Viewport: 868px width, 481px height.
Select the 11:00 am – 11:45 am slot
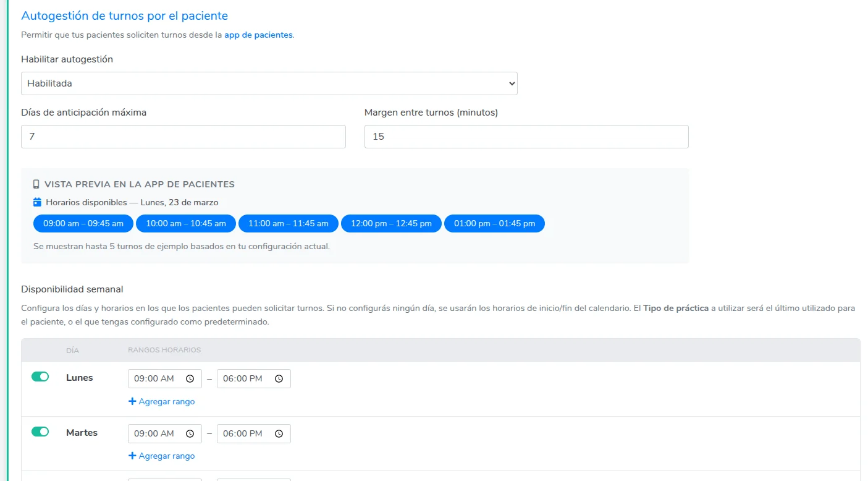288,224
